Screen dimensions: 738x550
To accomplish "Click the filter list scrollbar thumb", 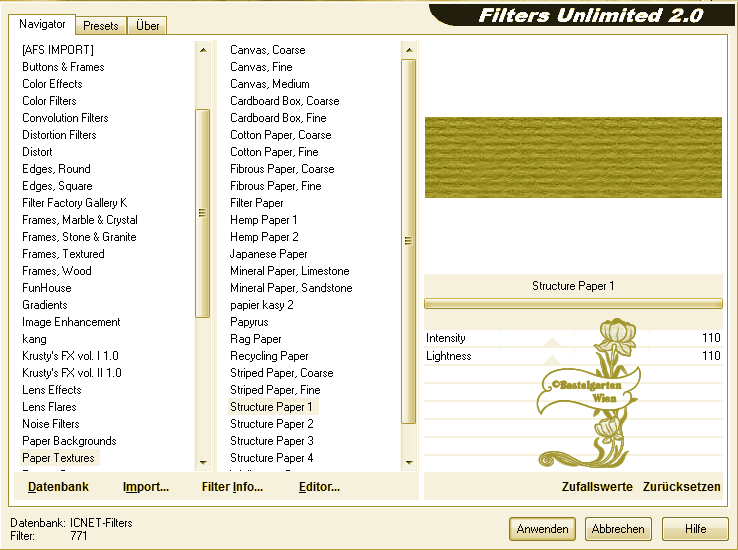I will click(409, 241).
